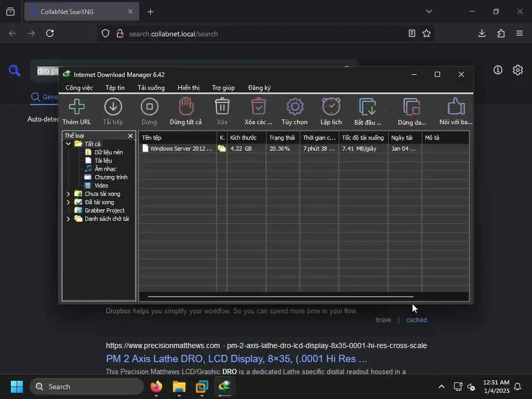The width and height of the screenshot is (532, 399).
Task: Open the PM 2 Axis Lathe DRO result
Action: tap(236, 359)
